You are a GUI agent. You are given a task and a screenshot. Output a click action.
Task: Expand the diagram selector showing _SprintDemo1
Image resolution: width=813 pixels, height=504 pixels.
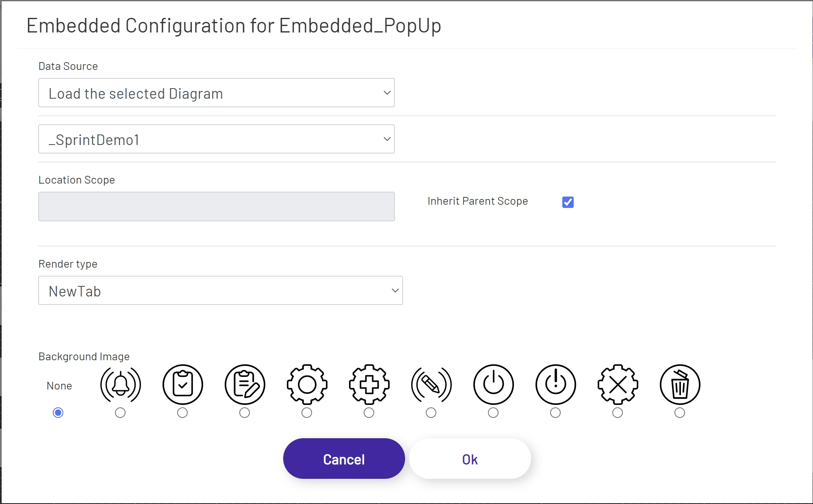[216, 139]
